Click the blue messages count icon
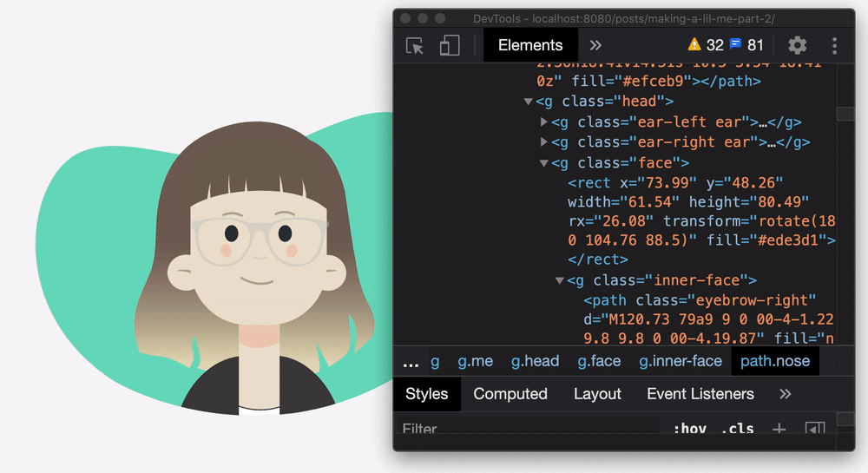This screenshot has height=473, width=868. click(735, 45)
